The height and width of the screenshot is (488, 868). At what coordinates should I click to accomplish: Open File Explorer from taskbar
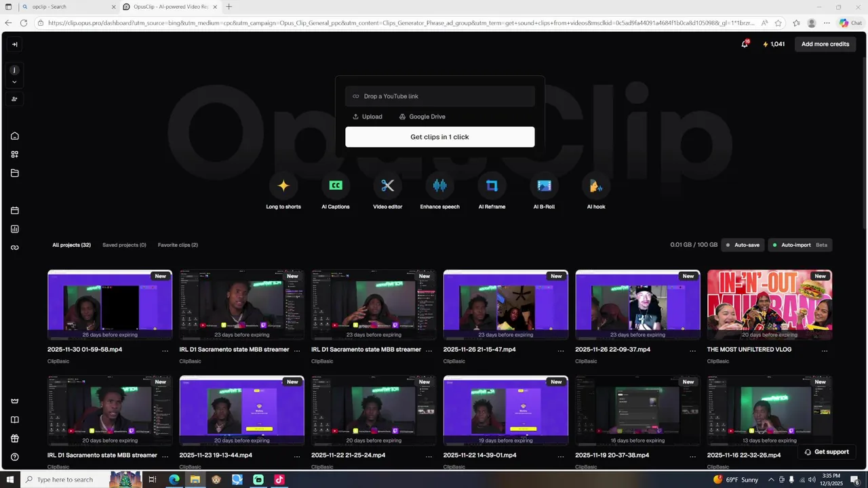click(195, 480)
